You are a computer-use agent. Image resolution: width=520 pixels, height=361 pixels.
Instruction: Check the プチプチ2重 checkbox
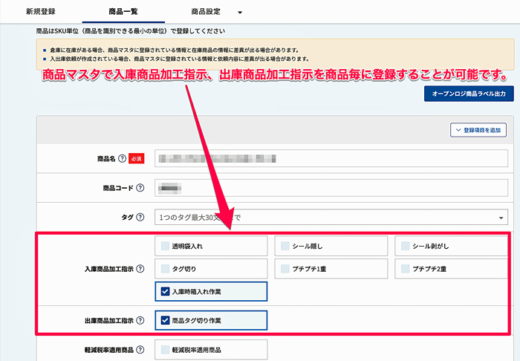point(405,269)
